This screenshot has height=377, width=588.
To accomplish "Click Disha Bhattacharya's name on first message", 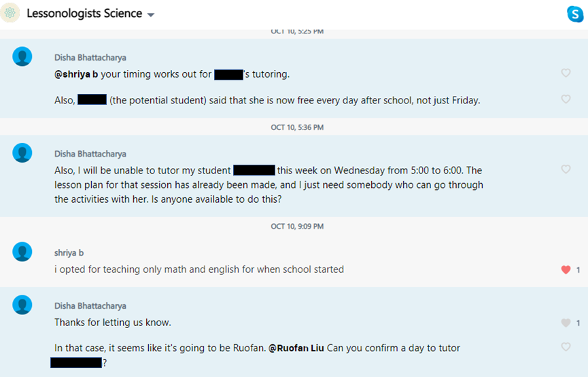I will tap(90, 58).
